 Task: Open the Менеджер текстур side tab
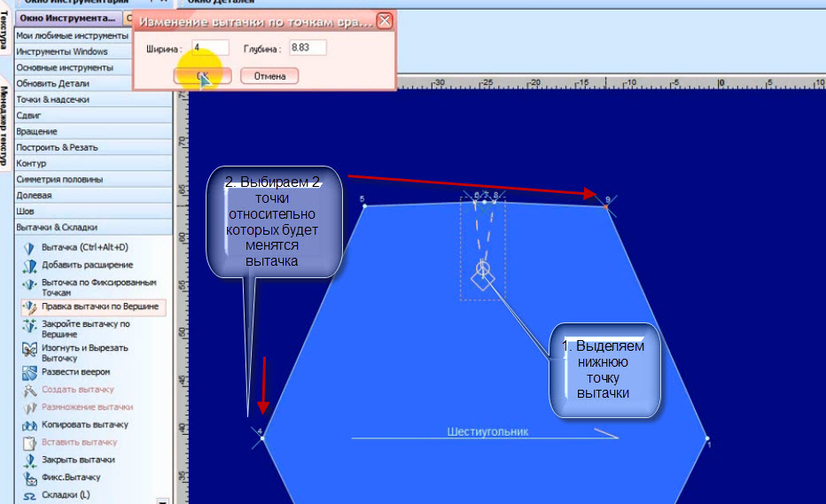(4, 126)
